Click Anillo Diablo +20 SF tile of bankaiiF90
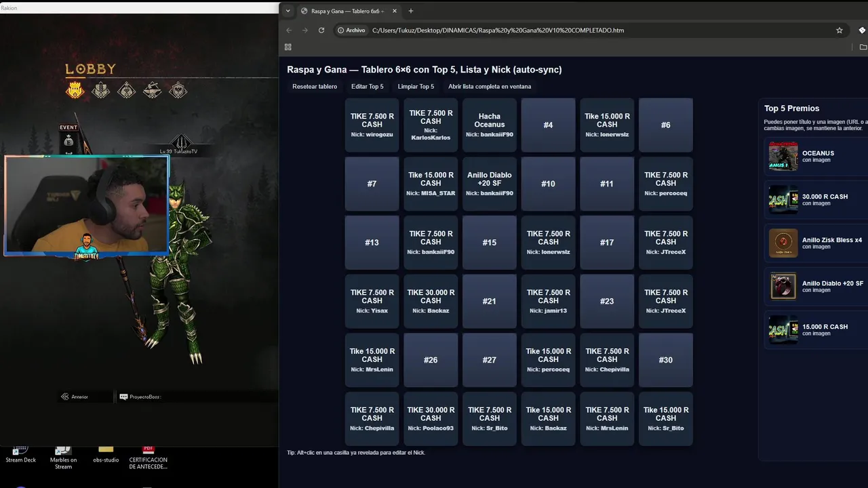 point(490,184)
